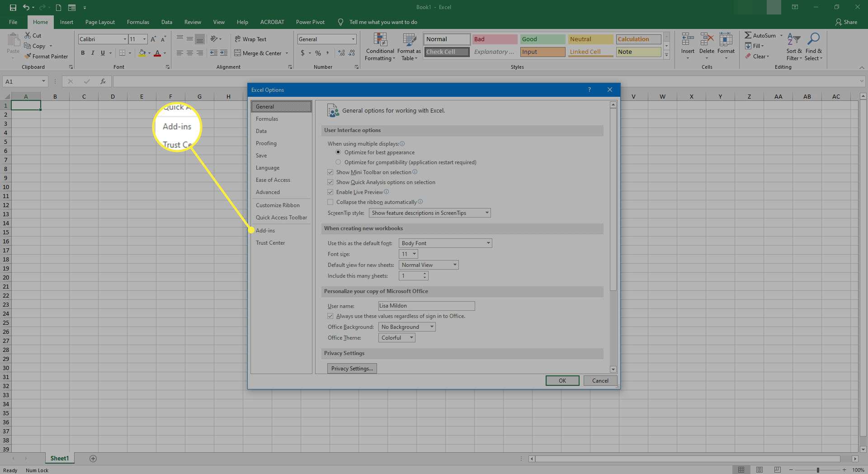Screen dimensions: 868x474
Task: Enable Collapse the ribbon automatically
Action: pyautogui.click(x=330, y=202)
